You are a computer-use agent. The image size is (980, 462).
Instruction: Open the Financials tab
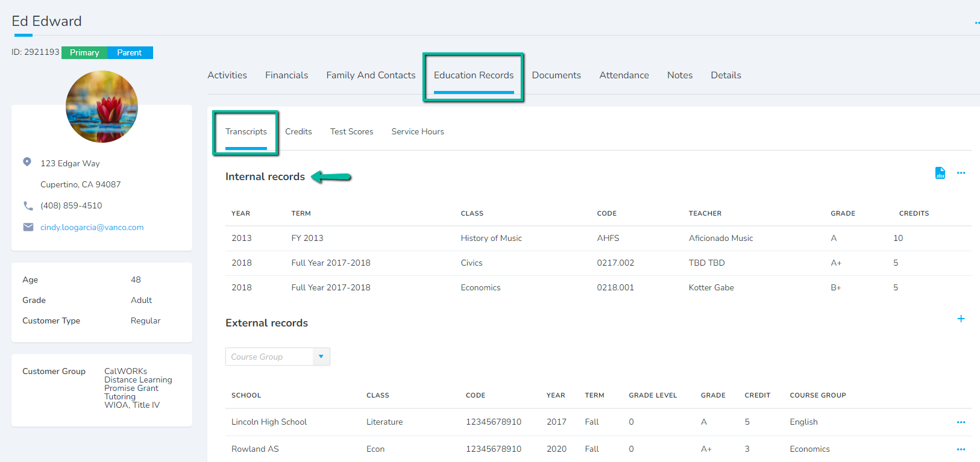coord(286,75)
